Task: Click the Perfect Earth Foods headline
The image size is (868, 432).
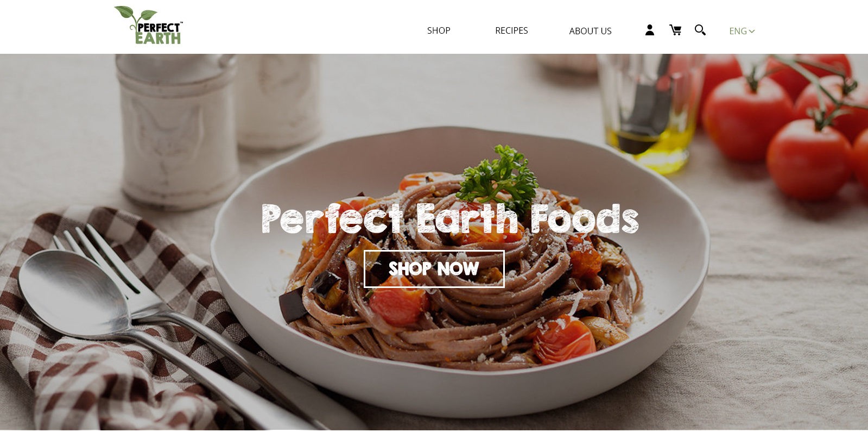Action: [449, 218]
